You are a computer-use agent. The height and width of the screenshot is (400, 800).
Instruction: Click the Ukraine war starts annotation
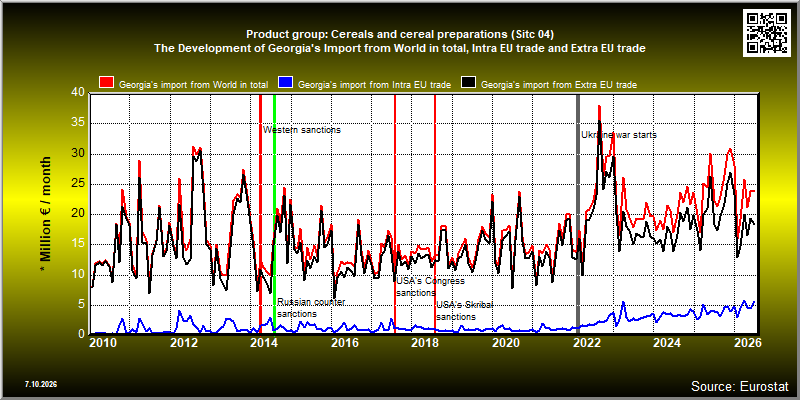[x=619, y=135]
